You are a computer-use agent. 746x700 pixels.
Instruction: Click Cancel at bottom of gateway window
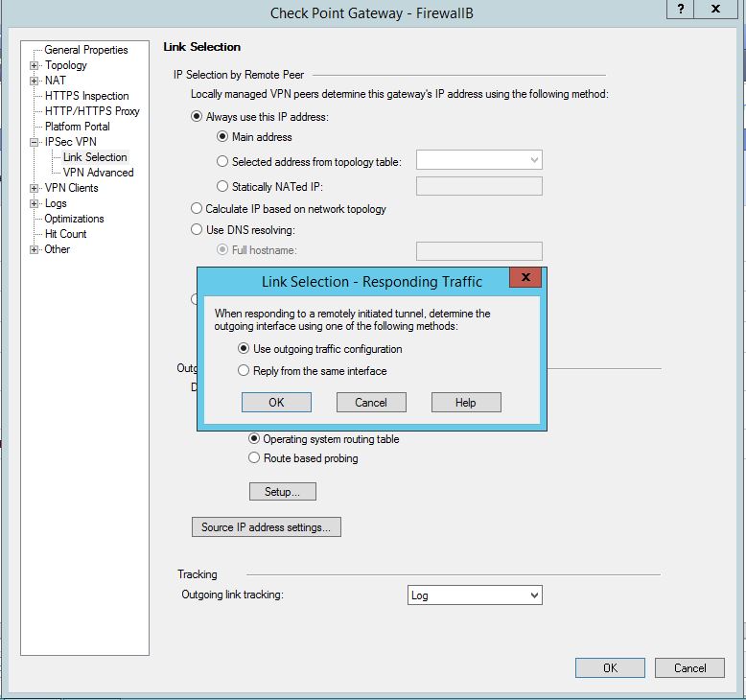click(x=689, y=668)
